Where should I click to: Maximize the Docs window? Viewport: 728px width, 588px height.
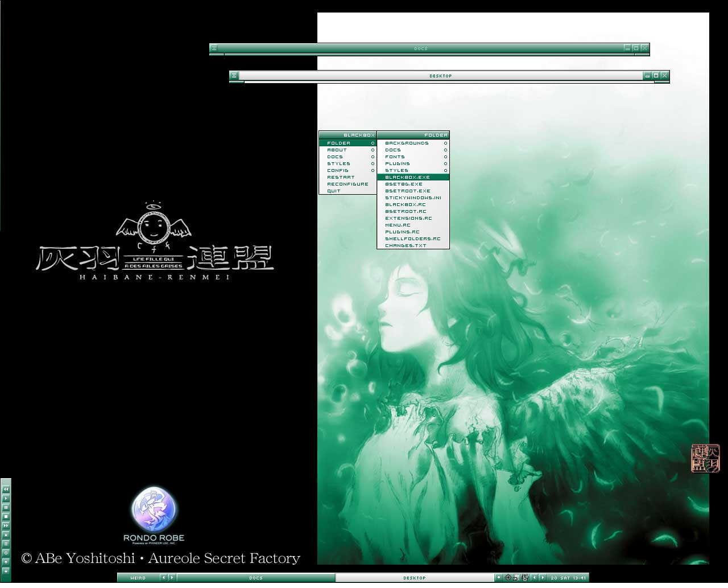tap(636, 48)
